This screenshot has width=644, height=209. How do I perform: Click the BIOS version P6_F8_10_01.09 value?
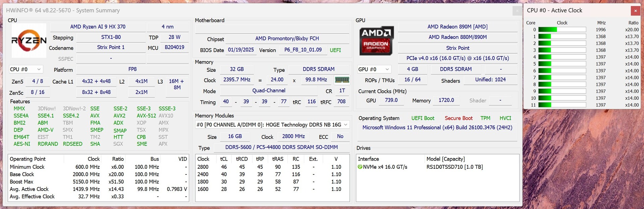click(x=303, y=50)
